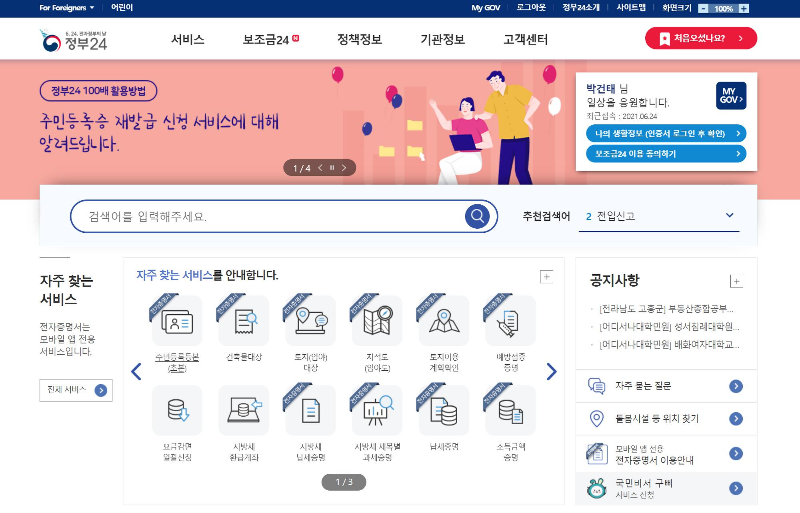This screenshot has width=800, height=513.
Task: Click the banner headline 주민등록증 재발급 신청
Action: pyautogui.click(x=160, y=133)
